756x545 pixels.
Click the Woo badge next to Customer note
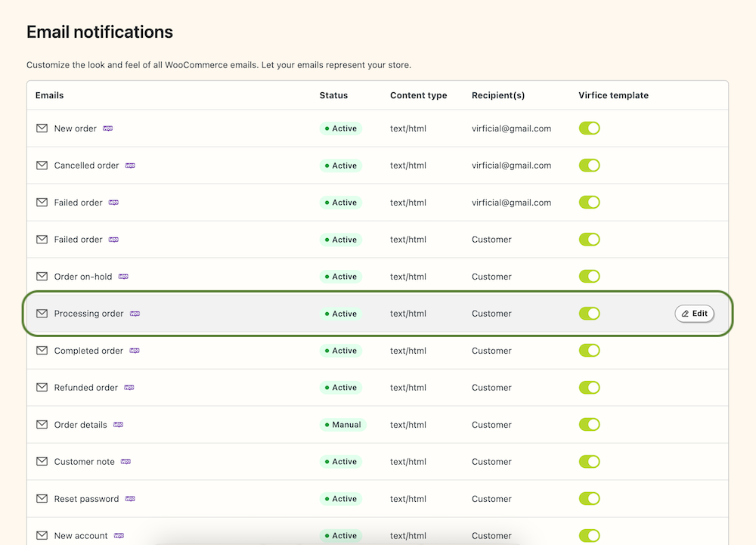click(125, 462)
